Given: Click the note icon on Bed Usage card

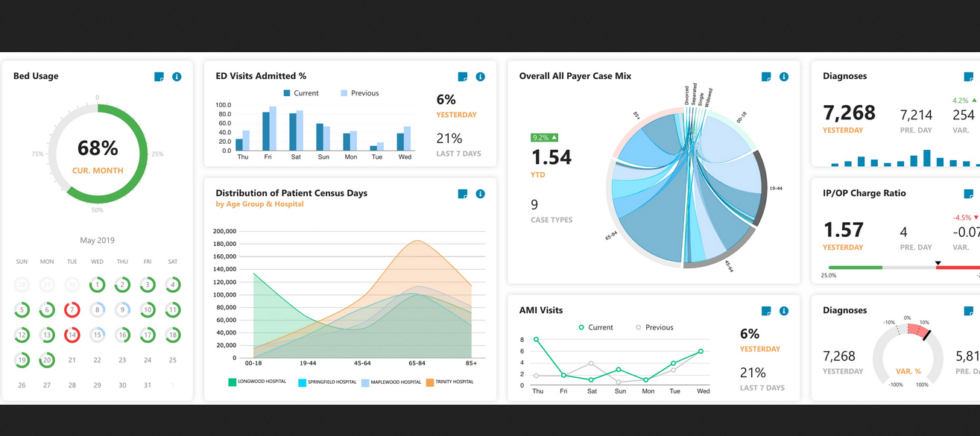Looking at the screenshot, I should click(x=159, y=77).
